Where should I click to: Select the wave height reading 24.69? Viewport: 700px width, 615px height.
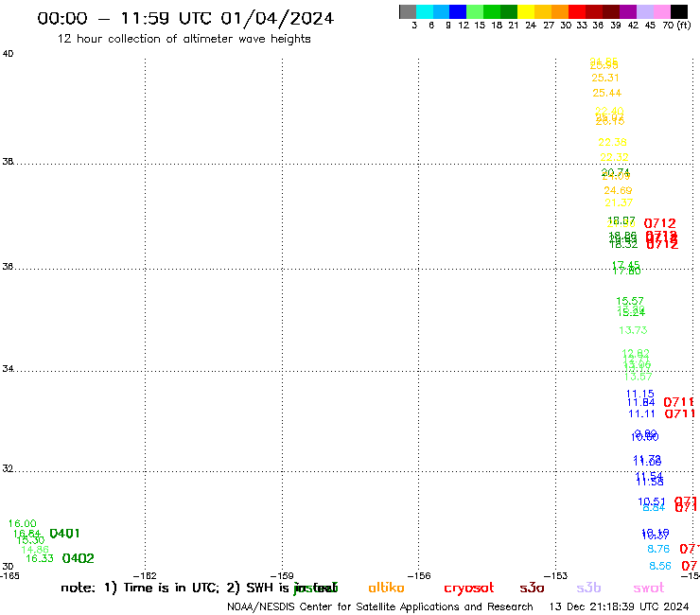(618, 190)
